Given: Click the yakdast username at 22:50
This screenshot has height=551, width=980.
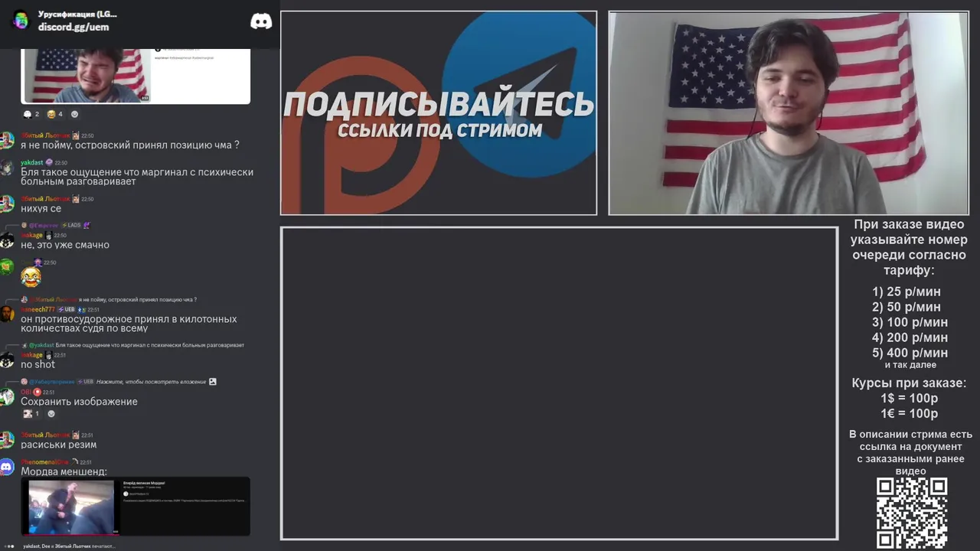Looking at the screenshot, I should [32, 163].
